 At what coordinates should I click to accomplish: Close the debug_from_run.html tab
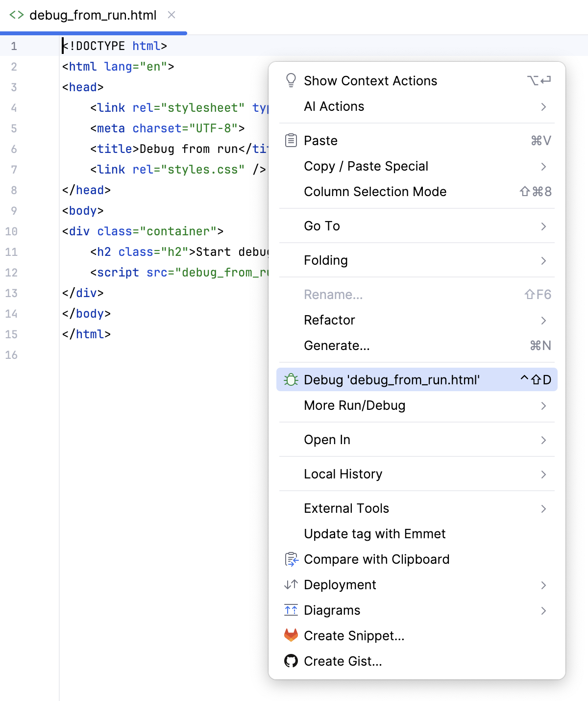click(x=171, y=15)
